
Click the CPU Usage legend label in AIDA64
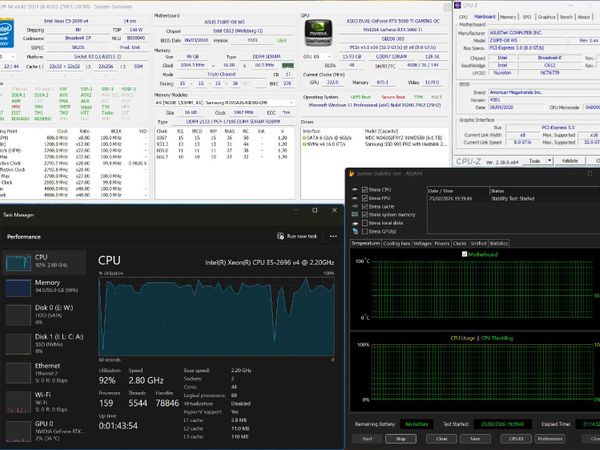463,338
